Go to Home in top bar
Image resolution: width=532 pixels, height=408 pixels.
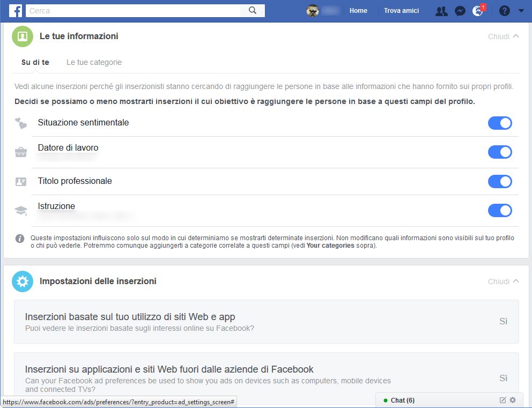coord(358,11)
